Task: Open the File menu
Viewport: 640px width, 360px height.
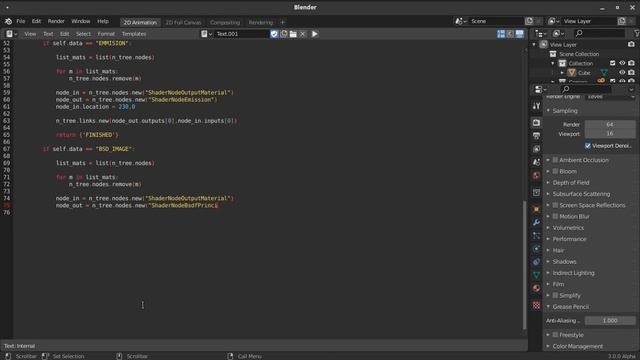Action: coord(20,21)
